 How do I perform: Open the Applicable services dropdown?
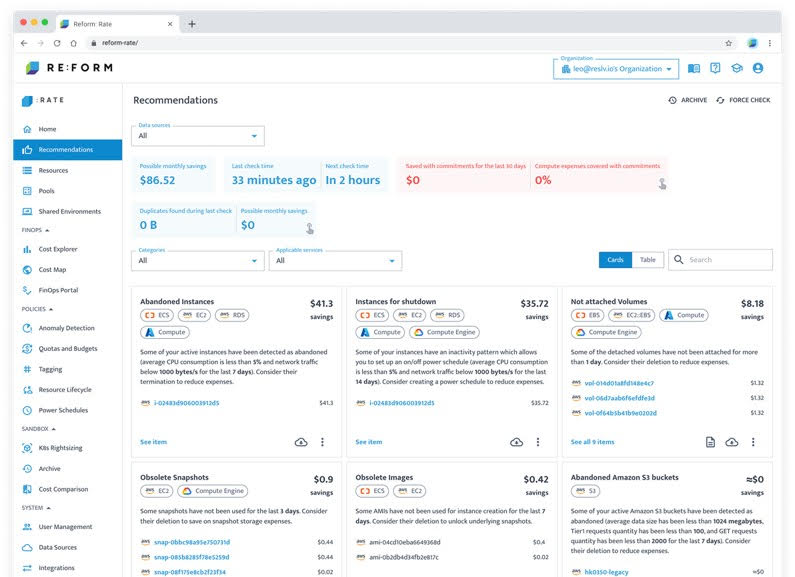point(335,261)
